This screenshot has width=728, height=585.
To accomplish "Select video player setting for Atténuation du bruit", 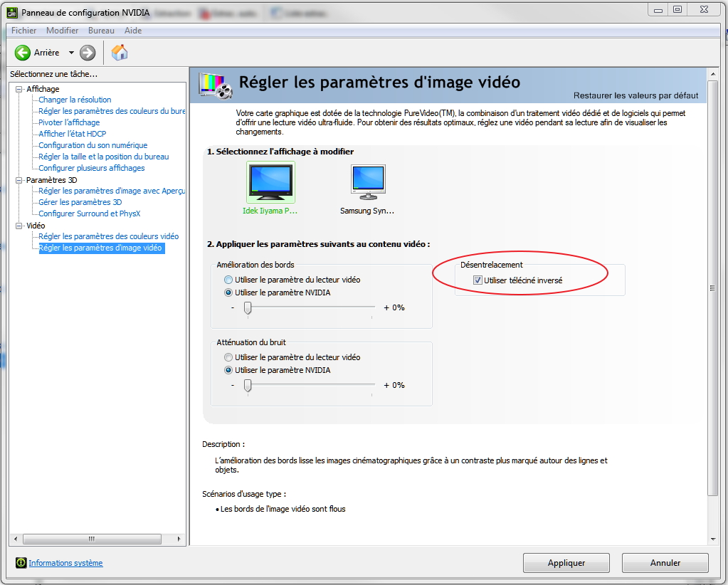I will point(228,357).
